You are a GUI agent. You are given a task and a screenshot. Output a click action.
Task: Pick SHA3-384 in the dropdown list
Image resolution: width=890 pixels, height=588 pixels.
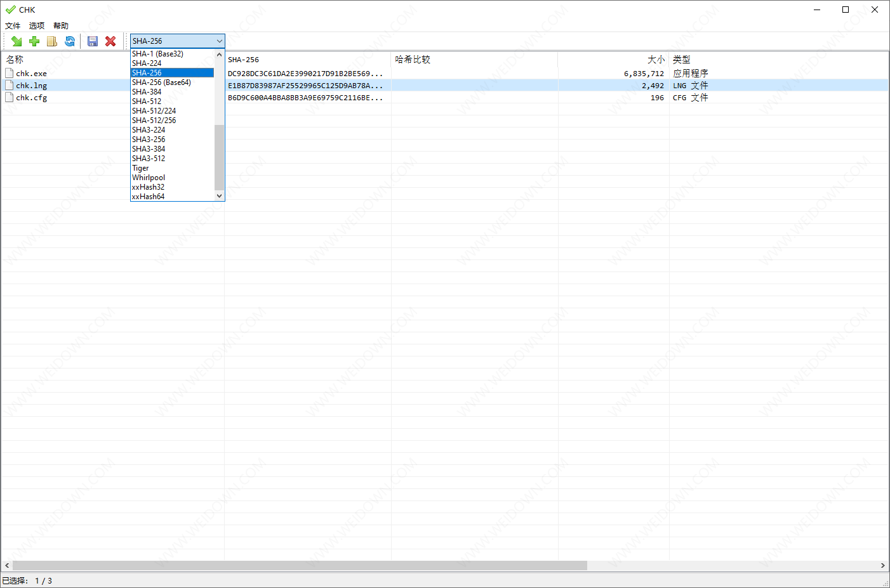point(173,149)
